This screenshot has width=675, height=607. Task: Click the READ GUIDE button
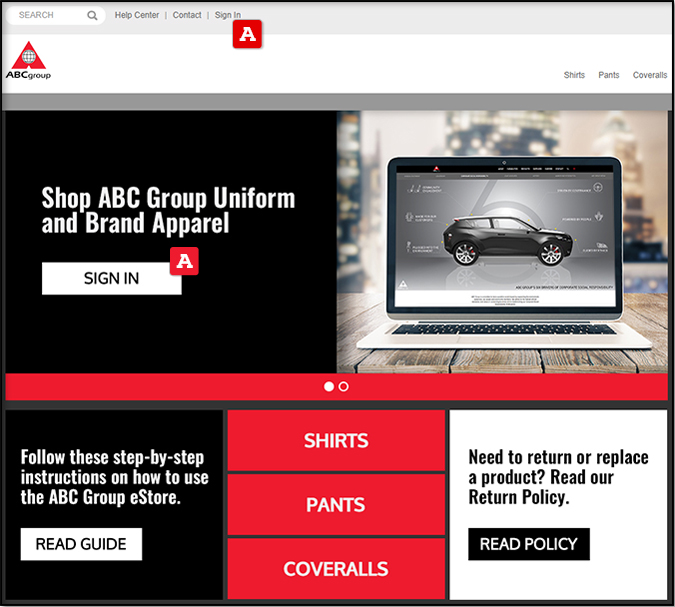81,544
